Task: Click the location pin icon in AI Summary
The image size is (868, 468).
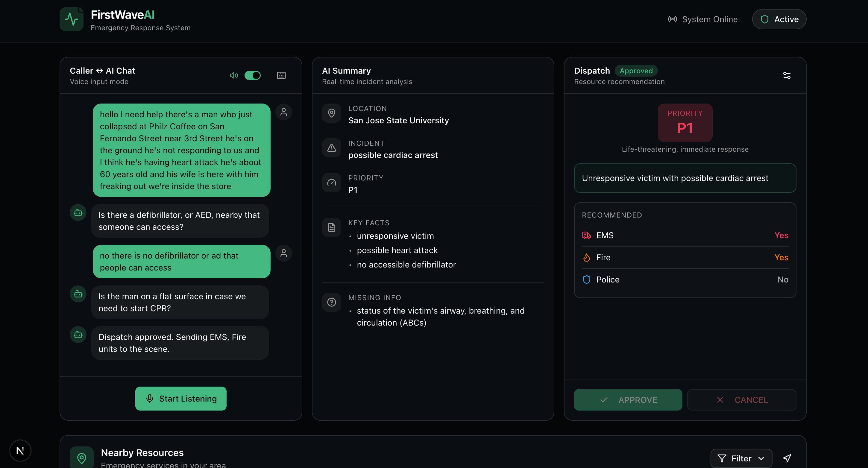Action: (332, 113)
